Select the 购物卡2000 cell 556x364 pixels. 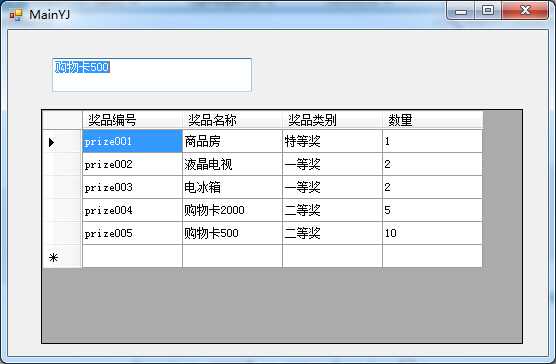coord(232,210)
